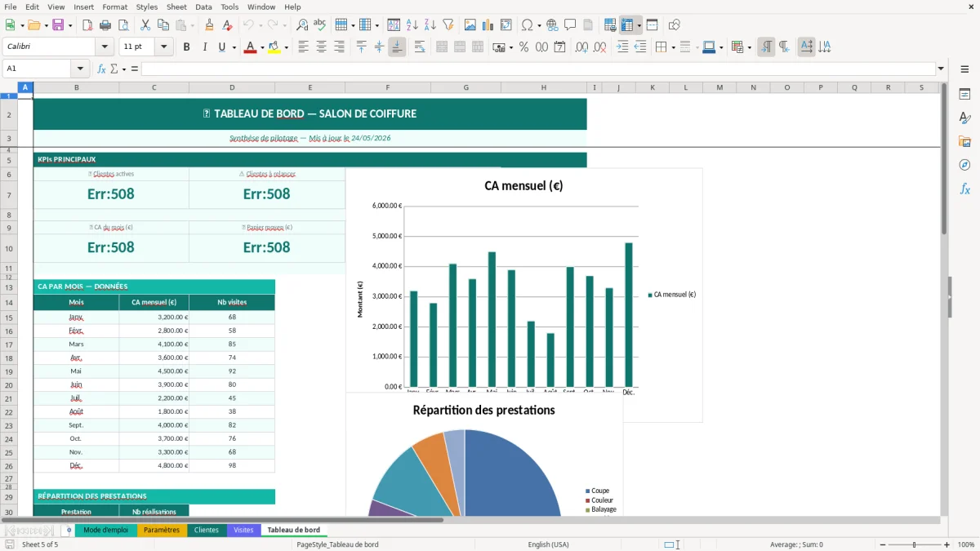Image resolution: width=980 pixels, height=551 pixels.
Task: Insert a comment
Action: coord(571,25)
